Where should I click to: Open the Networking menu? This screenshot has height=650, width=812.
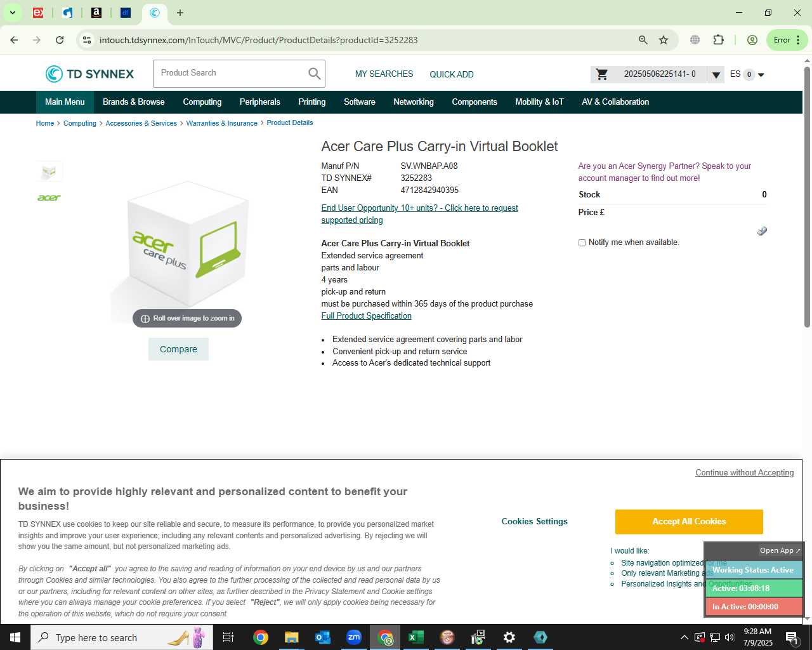click(x=414, y=102)
